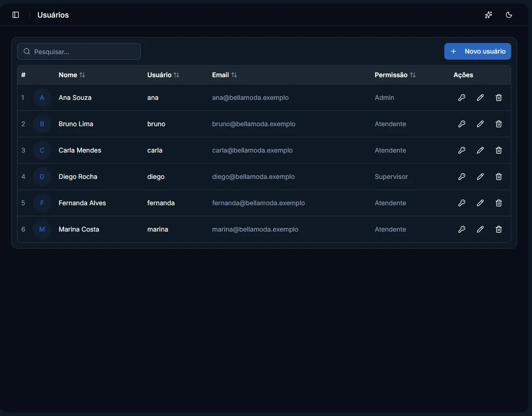Edit Carla Mendes via pencil icon
Screen dimensions: 532x416
pos(480,150)
